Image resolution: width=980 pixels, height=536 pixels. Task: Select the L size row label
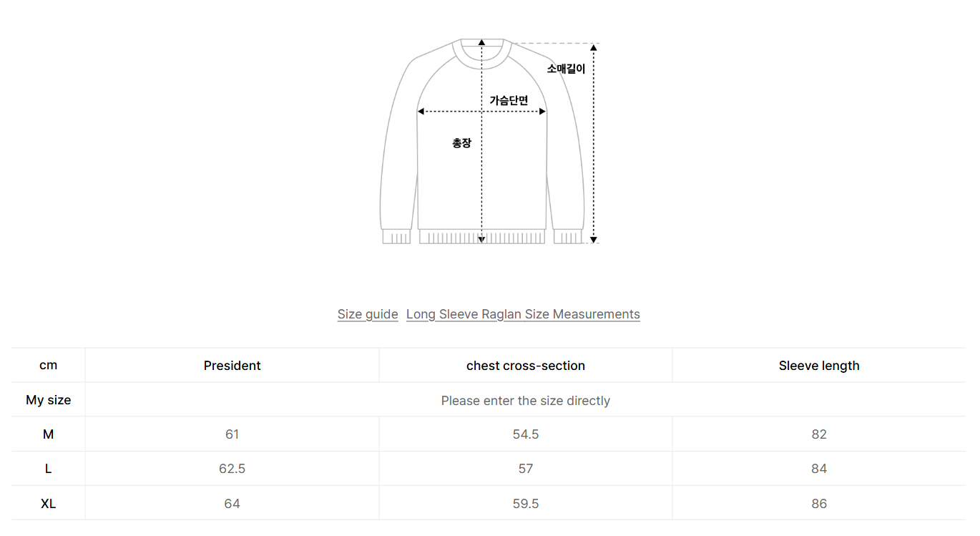[48, 469]
